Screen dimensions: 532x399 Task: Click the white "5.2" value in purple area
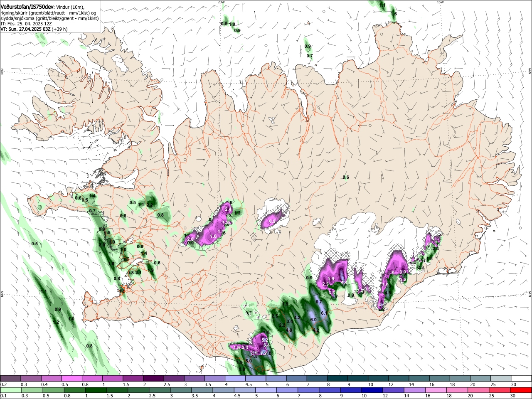[265, 340]
